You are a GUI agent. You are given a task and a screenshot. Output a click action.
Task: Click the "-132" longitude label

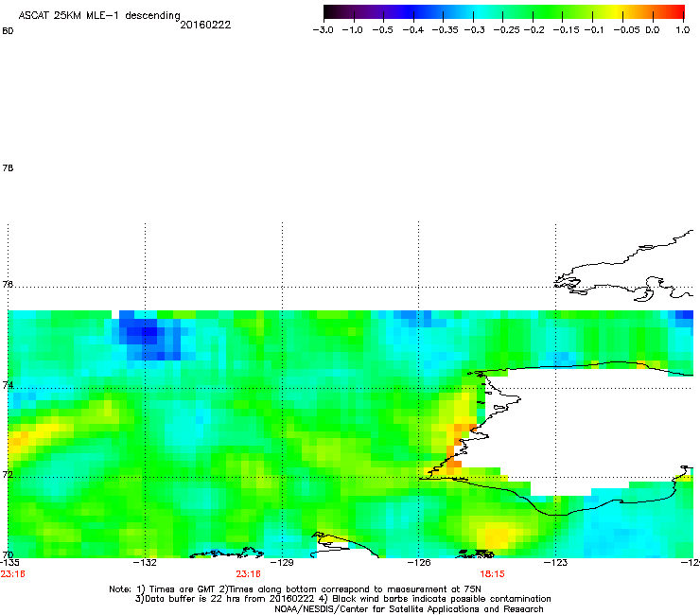145,563
